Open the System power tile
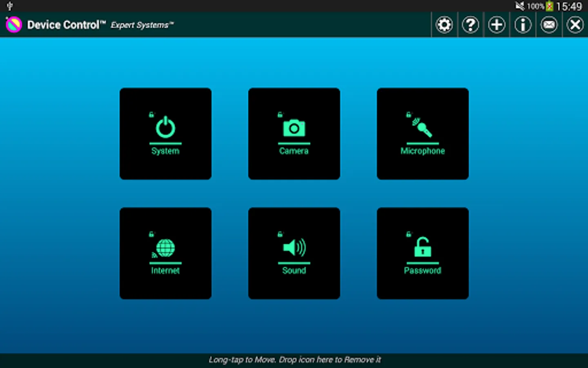Viewport: 588px width, 368px height. [165, 134]
